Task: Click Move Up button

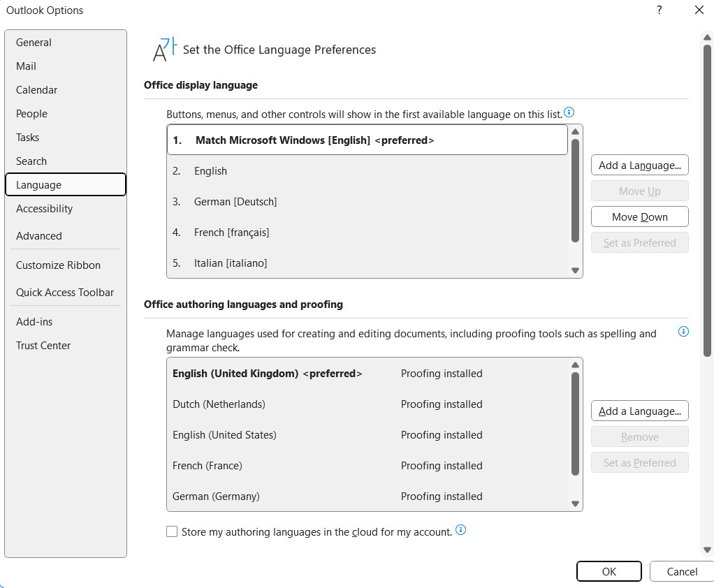Action: pyautogui.click(x=639, y=191)
